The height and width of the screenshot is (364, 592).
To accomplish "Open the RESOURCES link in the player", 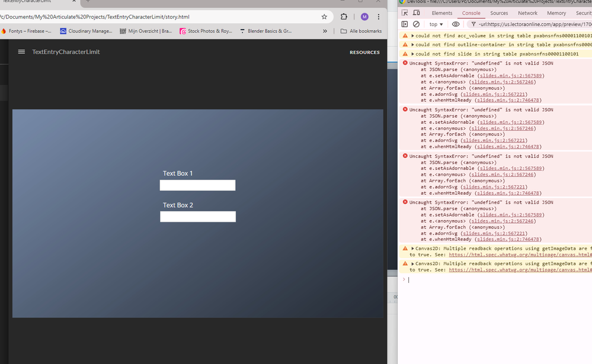I will click(x=364, y=52).
